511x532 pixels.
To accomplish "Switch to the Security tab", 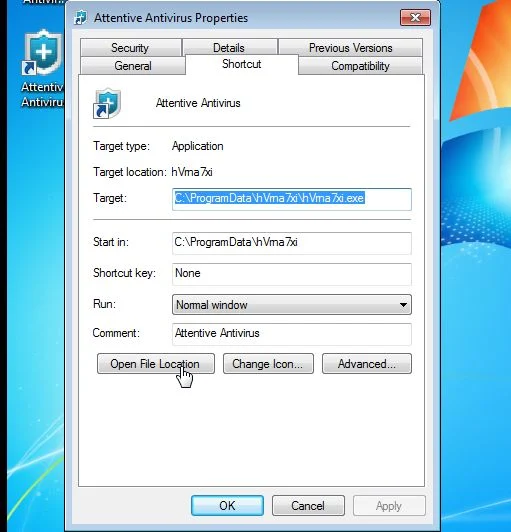I will pyautogui.click(x=130, y=48).
